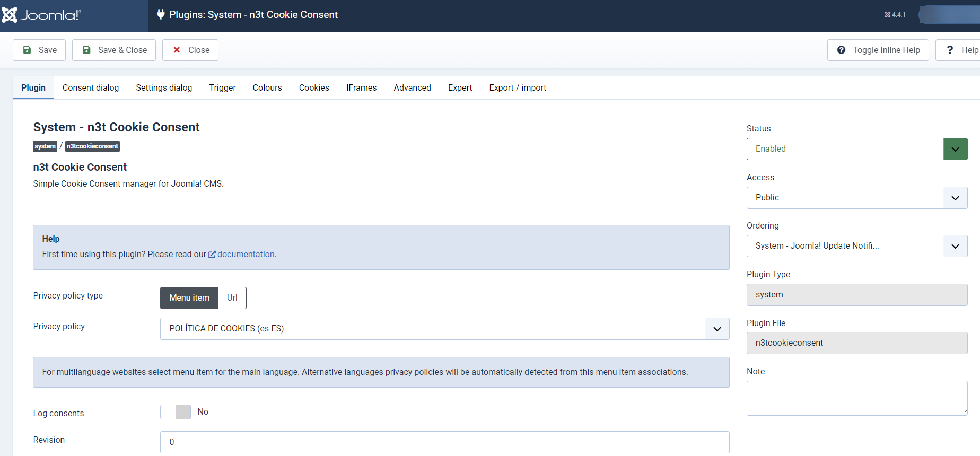980x456 pixels.
Task: Click the Joomla logo icon
Action: pos(10,15)
